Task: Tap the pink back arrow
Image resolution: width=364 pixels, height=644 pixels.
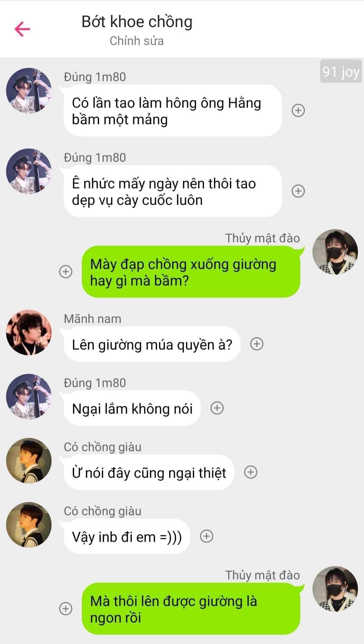Action: click(x=22, y=29)
